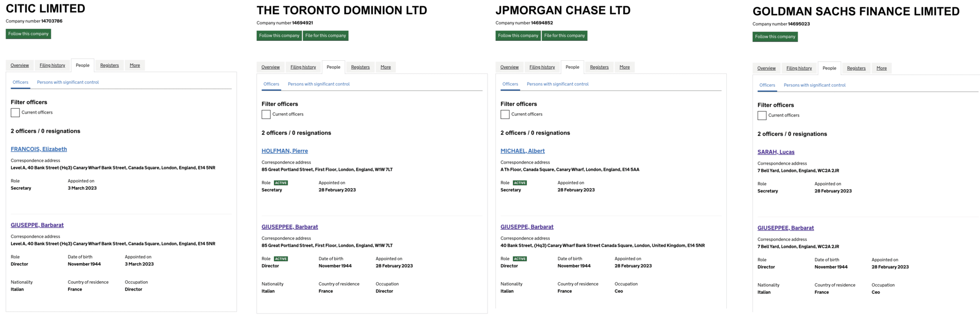
Task: Follow the CITIC LIMITED company
Action: [28, 34]
